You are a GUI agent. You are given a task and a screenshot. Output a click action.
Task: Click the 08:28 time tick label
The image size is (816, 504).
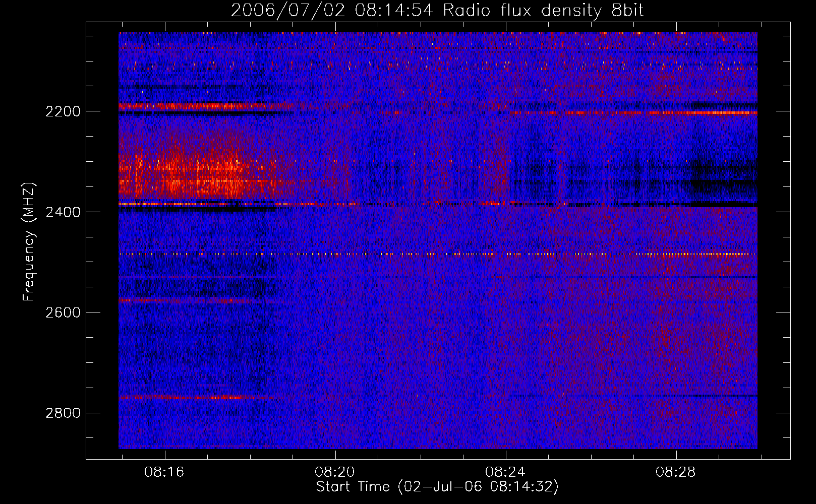point(676,472)
